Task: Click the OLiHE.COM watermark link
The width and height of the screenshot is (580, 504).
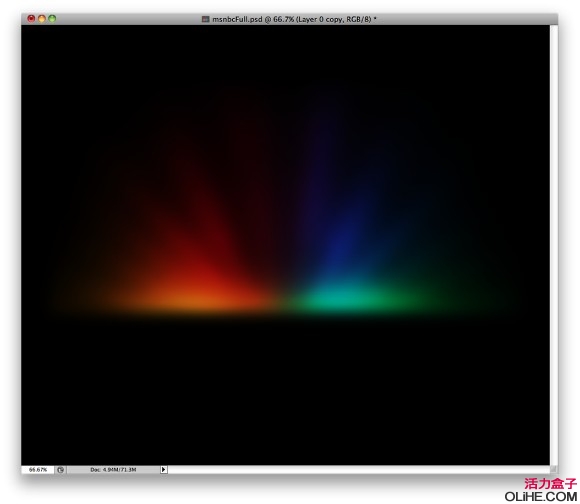Action: 541,497
